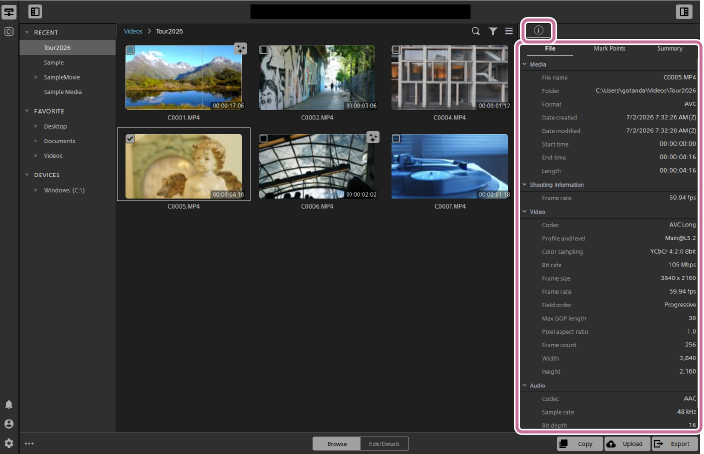The height and width of the screenshot is (454, 704).
Task: Click the Sample rate value 48 kHz
Action: coord(686,412)
